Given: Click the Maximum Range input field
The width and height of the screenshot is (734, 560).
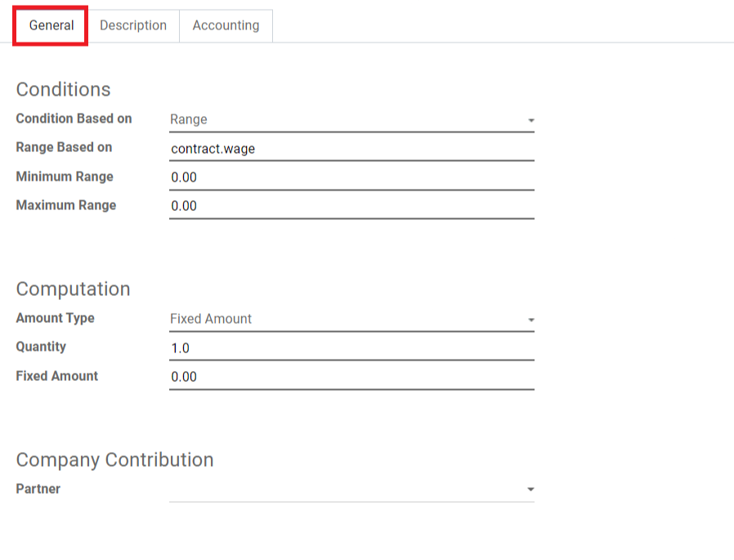Looking at the screenshot, I should (x=351, y=206).
